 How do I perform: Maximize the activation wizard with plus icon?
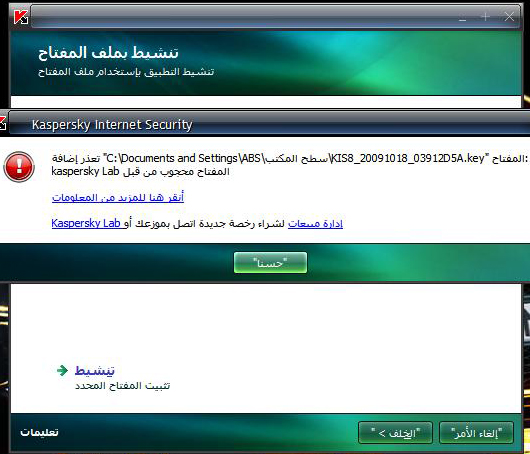pyautogui.click(x=485, y=17)
